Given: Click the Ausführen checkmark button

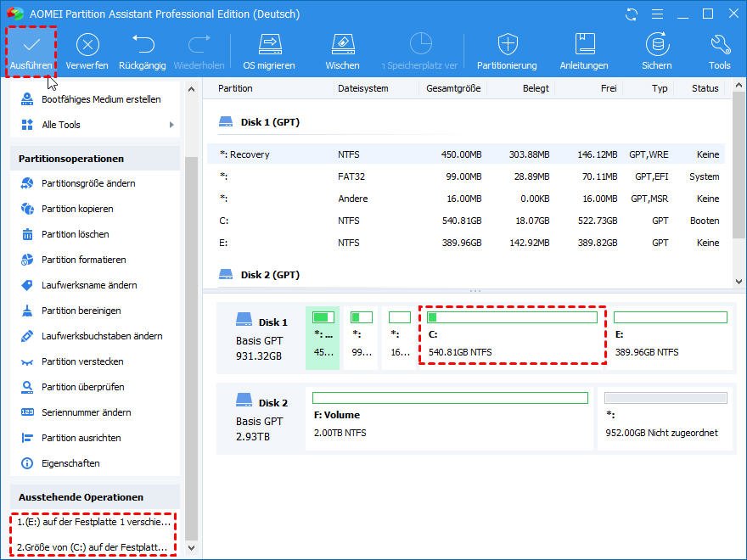Looking at the screenshot, I should pyautogui.click(x=31, y=52).
